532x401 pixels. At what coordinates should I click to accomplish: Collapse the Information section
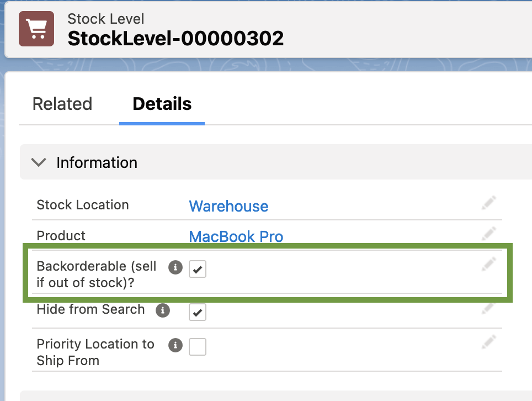coord(38,162)
